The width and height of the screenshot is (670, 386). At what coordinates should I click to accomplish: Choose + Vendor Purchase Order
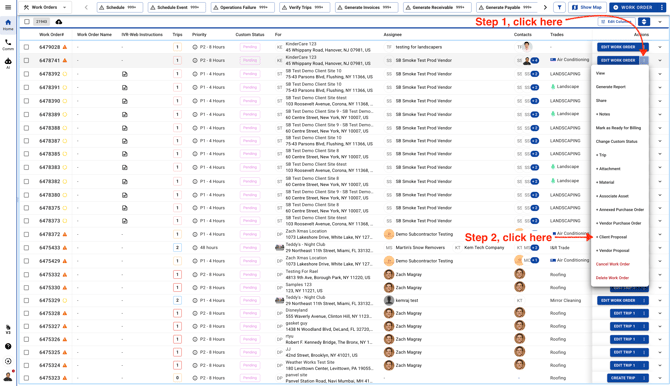point(618,223)
